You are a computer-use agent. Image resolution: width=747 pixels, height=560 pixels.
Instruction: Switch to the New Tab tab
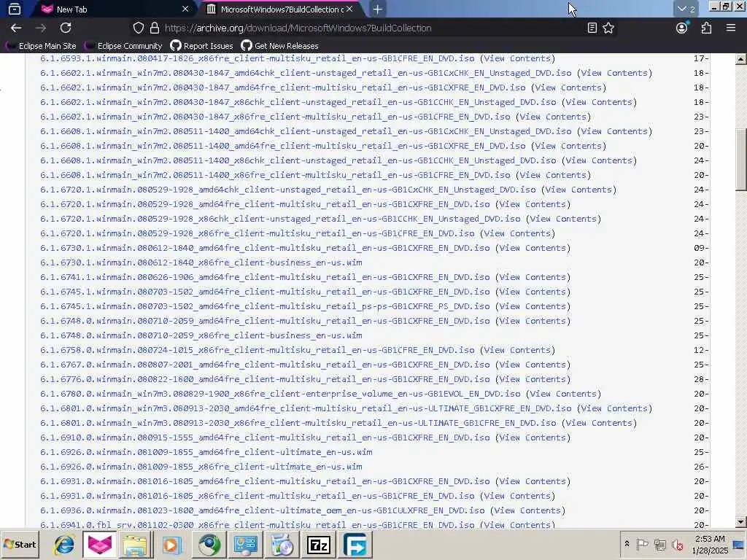coord(115,9)
